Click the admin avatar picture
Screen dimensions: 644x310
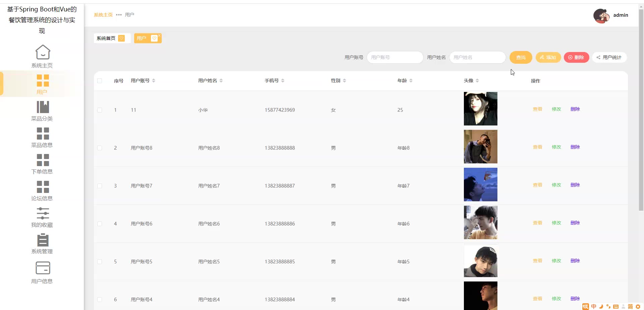[601, 15]
